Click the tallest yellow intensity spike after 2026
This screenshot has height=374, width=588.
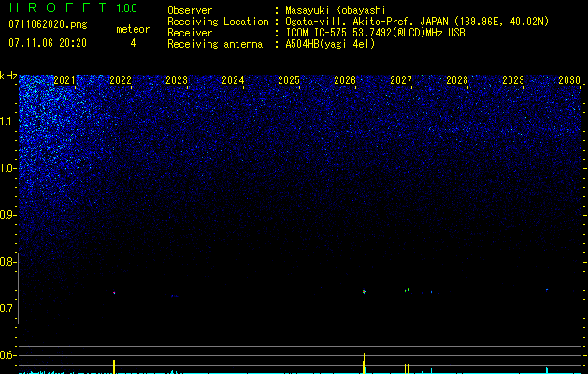pyautogui.click(x=364, y=363)
